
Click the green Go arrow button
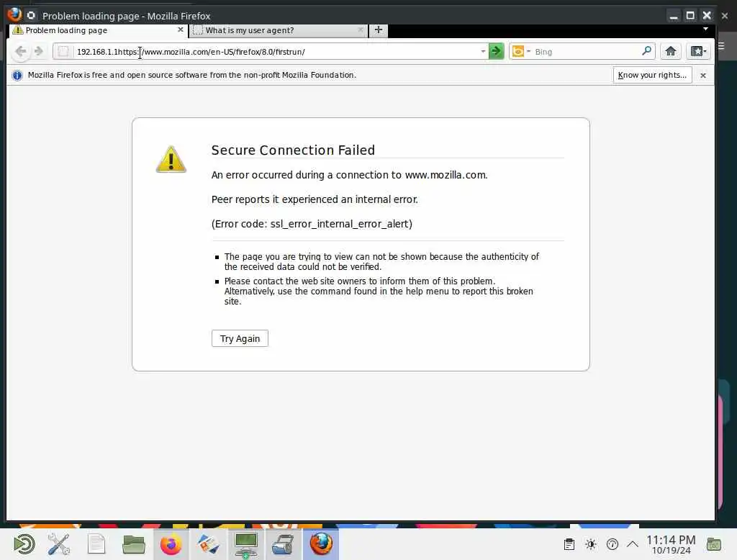coord(497,51)
